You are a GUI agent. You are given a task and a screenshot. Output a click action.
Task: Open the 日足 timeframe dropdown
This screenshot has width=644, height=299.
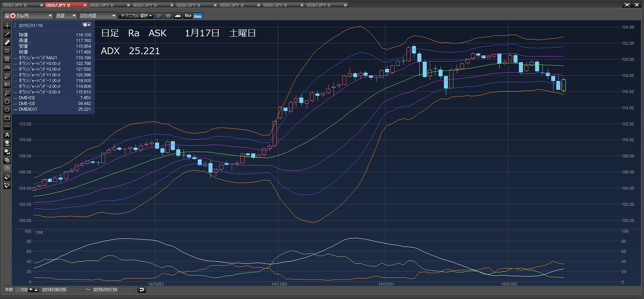[x=66, y=16]
